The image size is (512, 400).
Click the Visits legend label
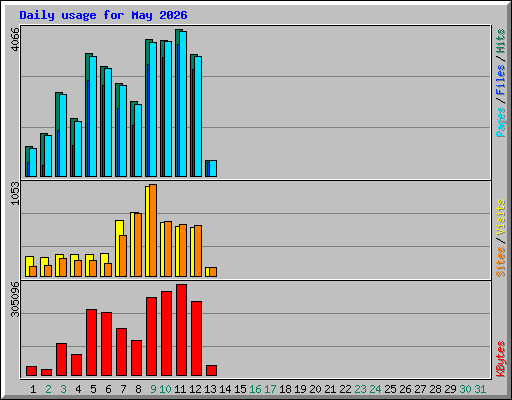501,217
